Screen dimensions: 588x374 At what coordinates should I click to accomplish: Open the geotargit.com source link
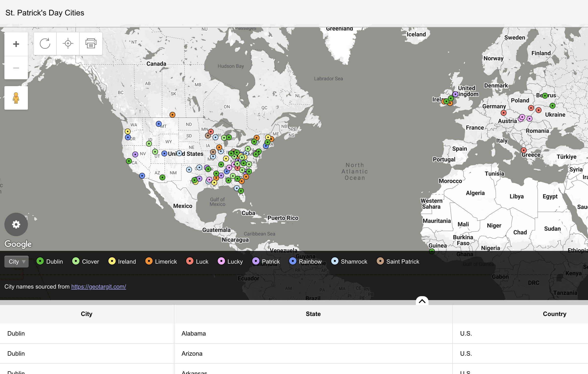[x=99, y=287]
